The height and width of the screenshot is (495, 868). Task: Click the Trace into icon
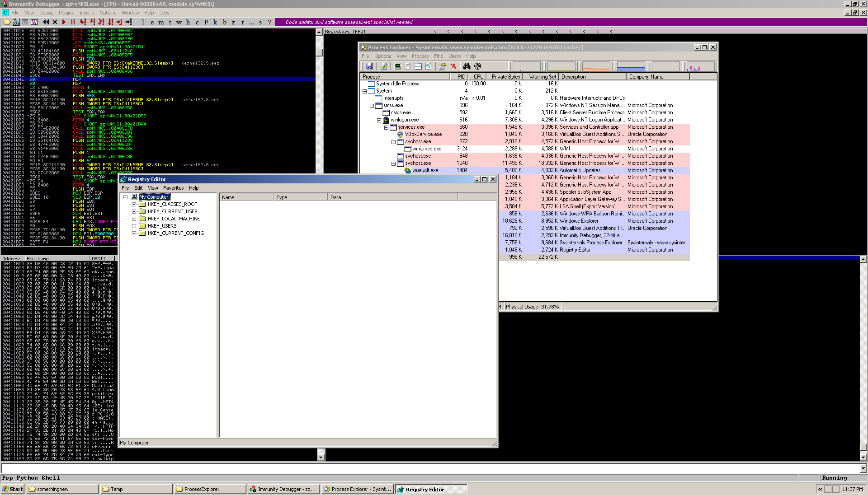[101, 22]
